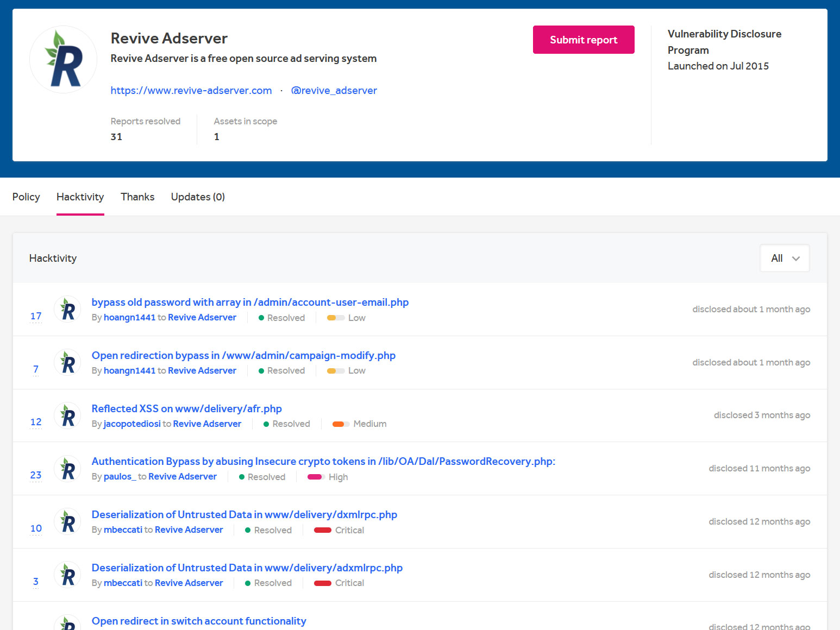Open Deserialization report for dxmlrpc.php
Screen dimensions: 840x630
pyautogui.click(x=244, y=514)
